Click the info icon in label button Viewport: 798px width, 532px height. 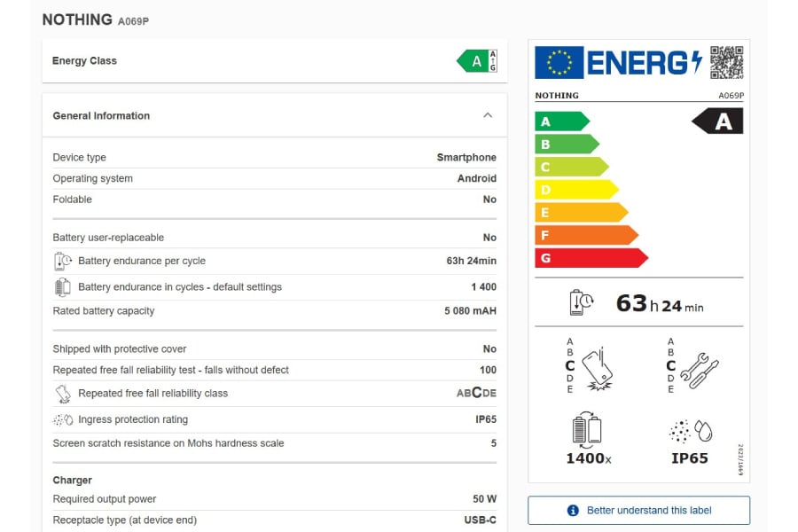tap(573, 511)
